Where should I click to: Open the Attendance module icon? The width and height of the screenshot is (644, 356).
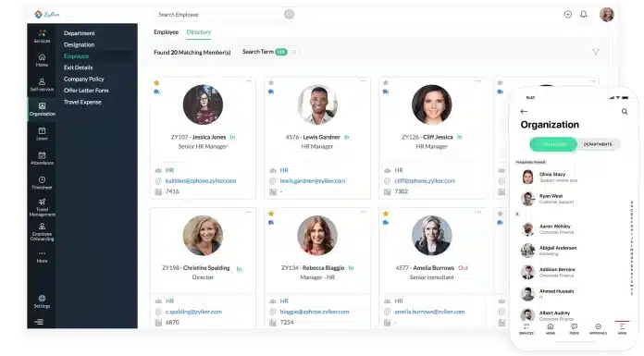(42, 158)
